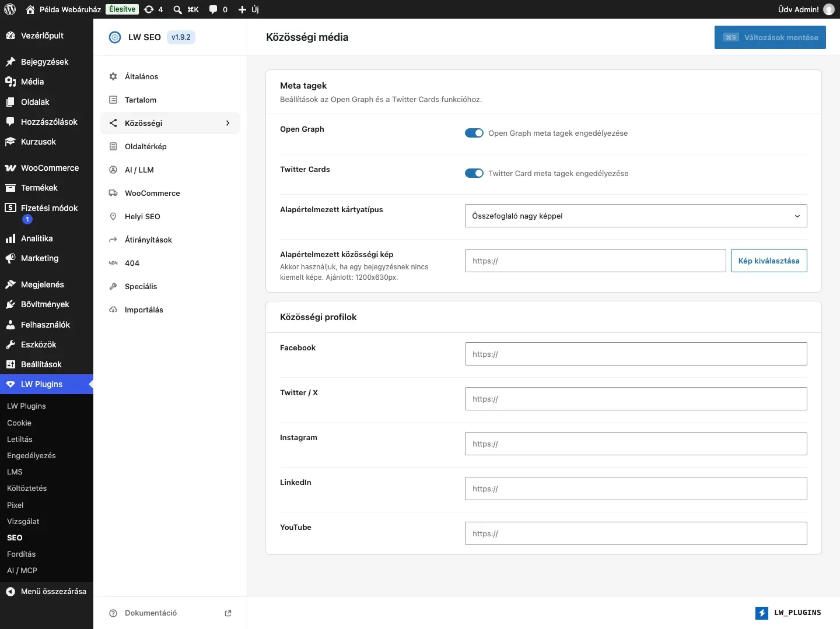Click the Oldaltérkép sitemap icon
The height and width of the screenshot is (629, 840).
[x=113, y=146]
